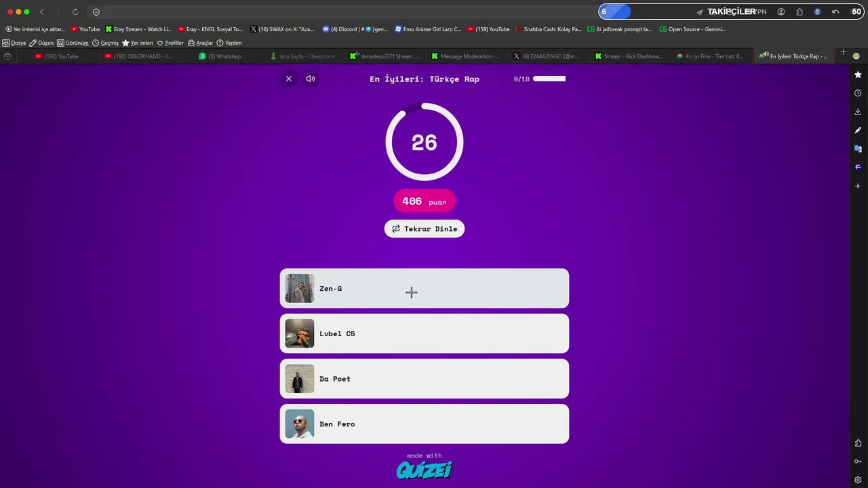The width and height of the screenshot is (868, 488).
Task: Mute the quiz sound with the speaker icon
Action: [x=311, y=79]
